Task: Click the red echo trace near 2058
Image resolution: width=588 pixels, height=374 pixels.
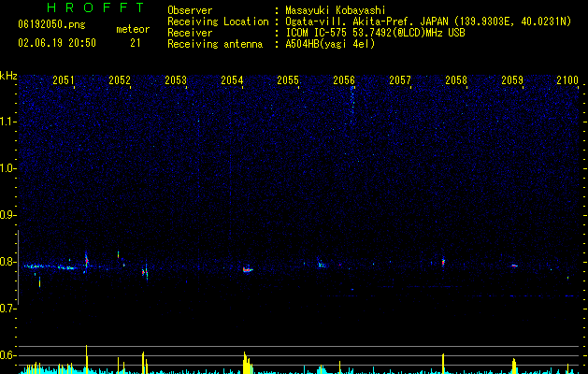Action: click(443, 262)
